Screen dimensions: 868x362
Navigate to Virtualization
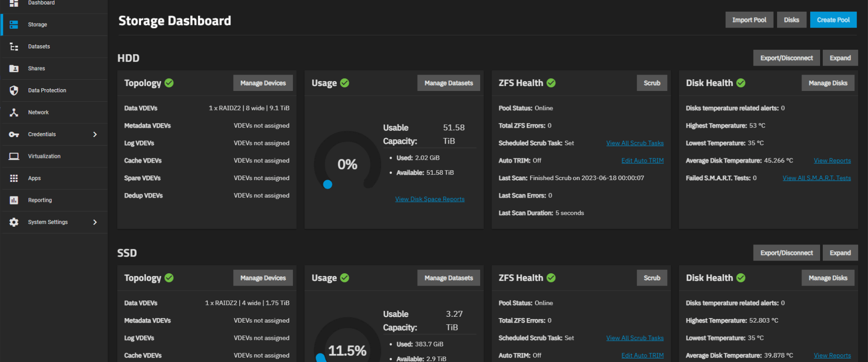click(x=54, y=157)
